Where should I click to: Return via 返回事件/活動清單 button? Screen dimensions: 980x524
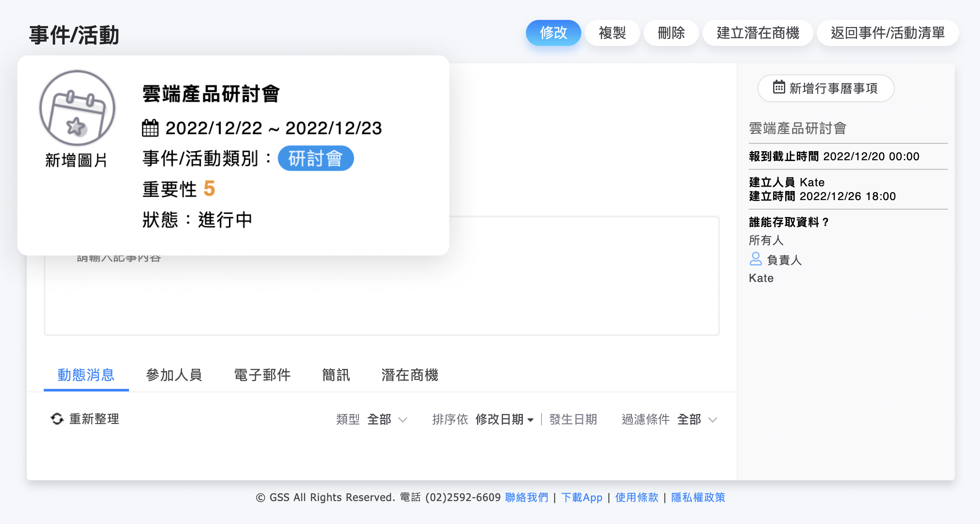click(x=887, y=33)
